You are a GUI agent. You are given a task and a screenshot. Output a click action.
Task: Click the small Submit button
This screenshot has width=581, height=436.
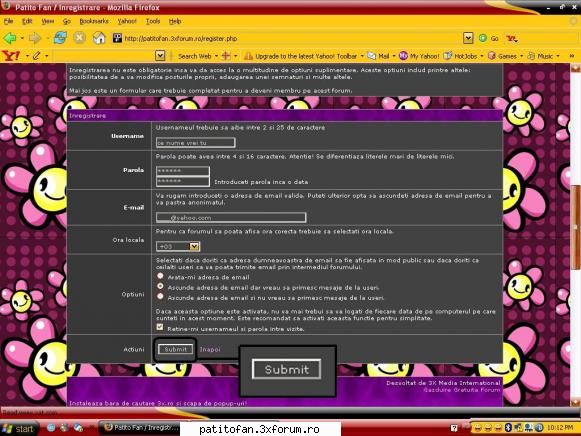tap(175, 349)
